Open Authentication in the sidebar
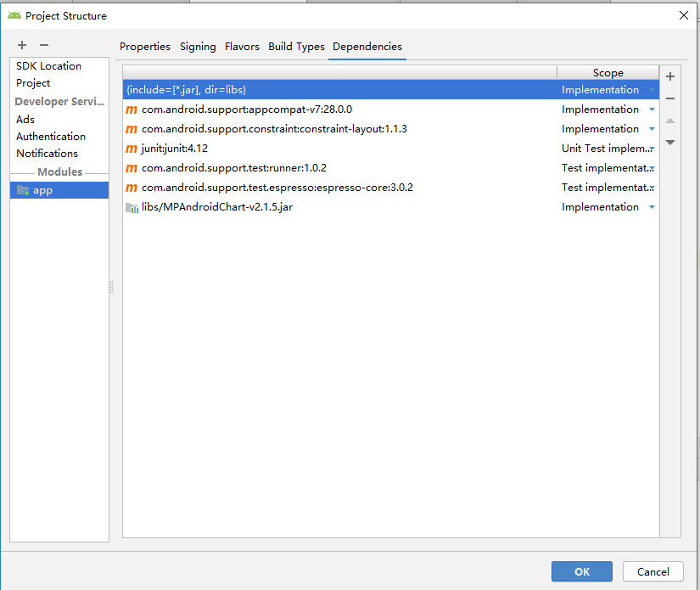 51,137
